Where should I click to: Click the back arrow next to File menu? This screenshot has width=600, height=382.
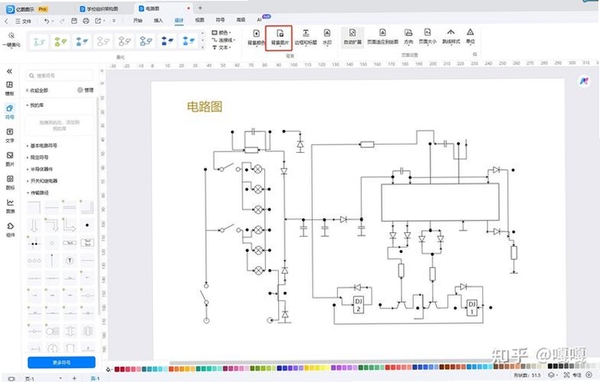(6, 21)
